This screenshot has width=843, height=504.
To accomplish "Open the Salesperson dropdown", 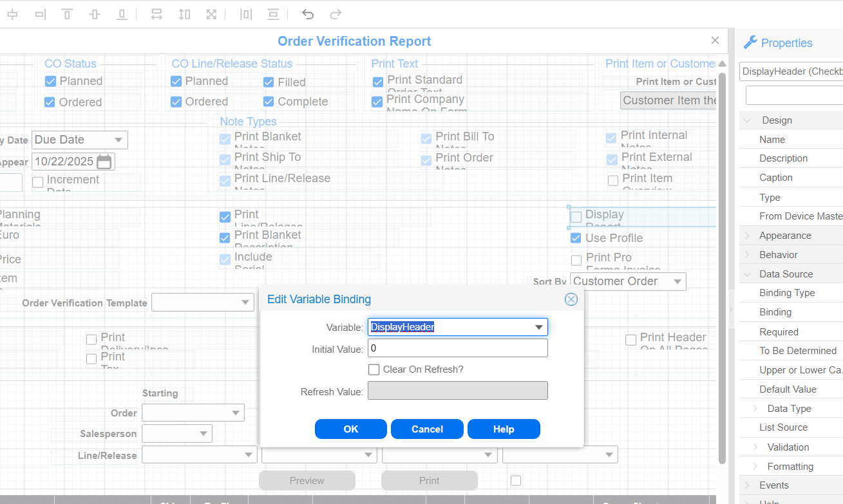I will click(204, 434).
